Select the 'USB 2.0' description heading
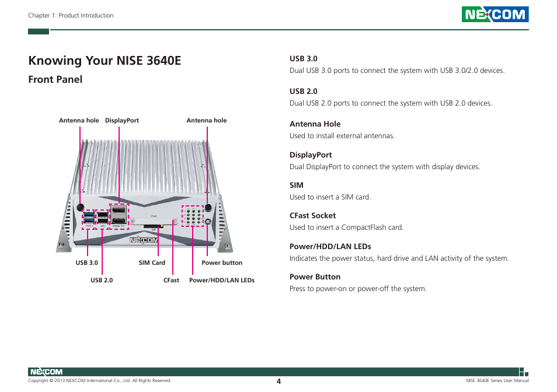Image resolution: width=557 pixels, height=392 pixels. (304, 92)
